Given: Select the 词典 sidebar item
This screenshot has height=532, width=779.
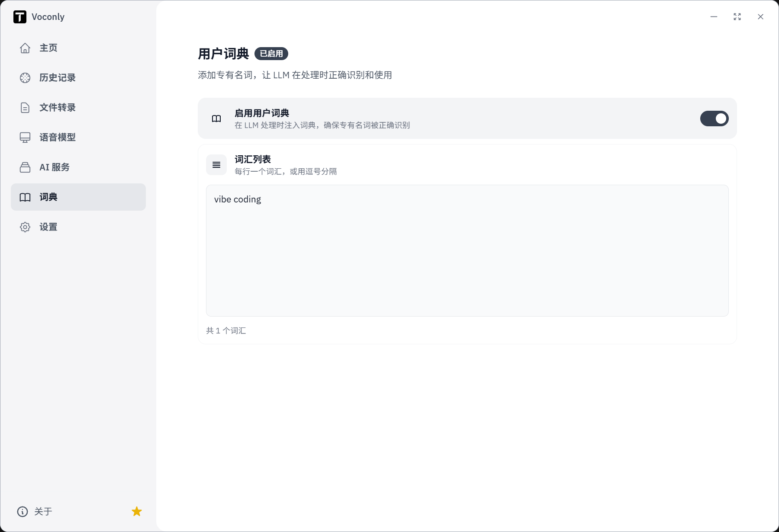Looking at the screenshot, I should (x=78, y=197).
